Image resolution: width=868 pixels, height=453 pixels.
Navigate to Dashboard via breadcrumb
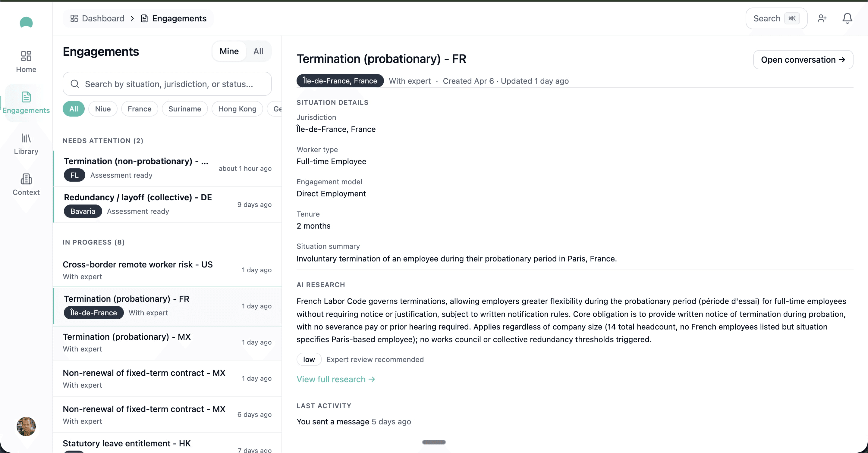[x=102, y=18]
